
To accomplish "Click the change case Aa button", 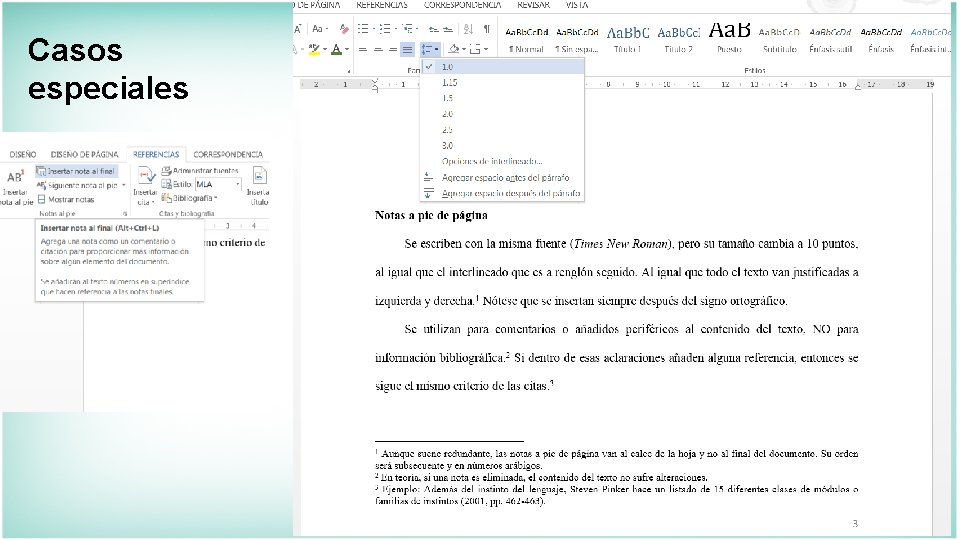I will [x=318, y=29].
